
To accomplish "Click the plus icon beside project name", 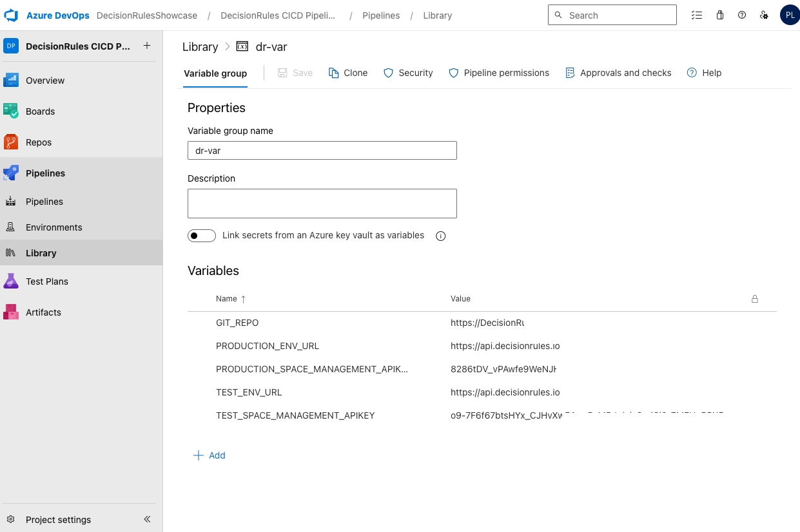I will [147, 46].
